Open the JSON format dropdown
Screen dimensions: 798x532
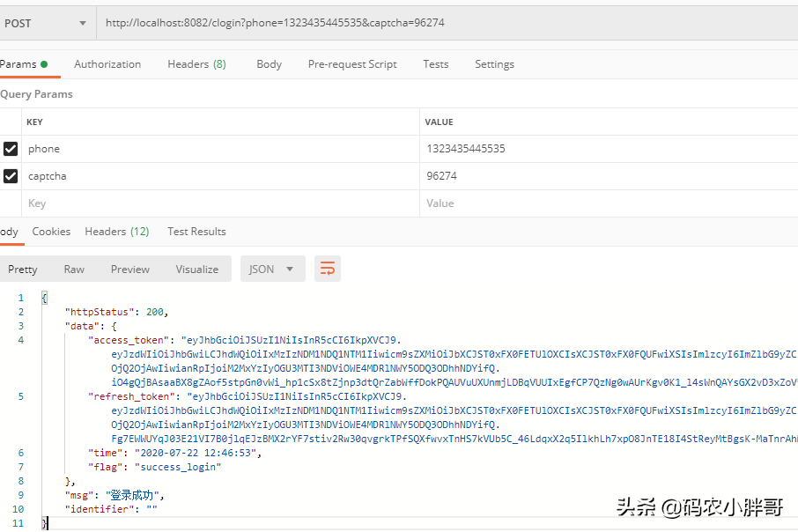coord(273,269)
